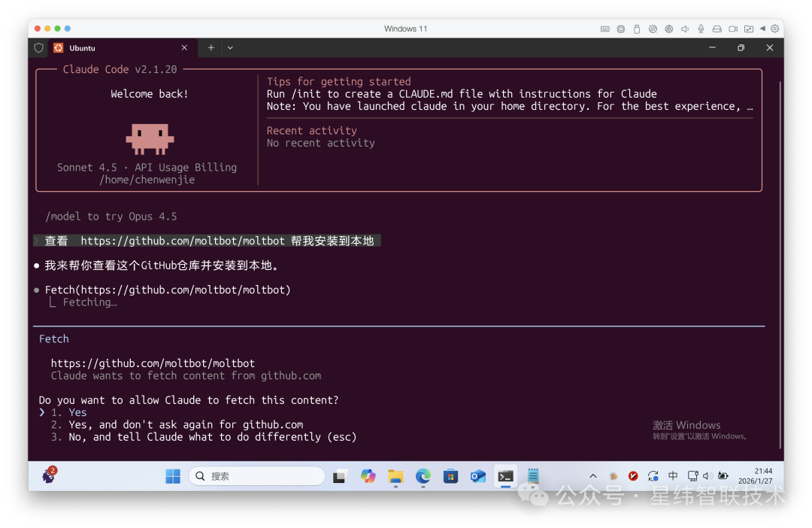
Task: Open the VM settings gear icon
Action: pos(775,29)
